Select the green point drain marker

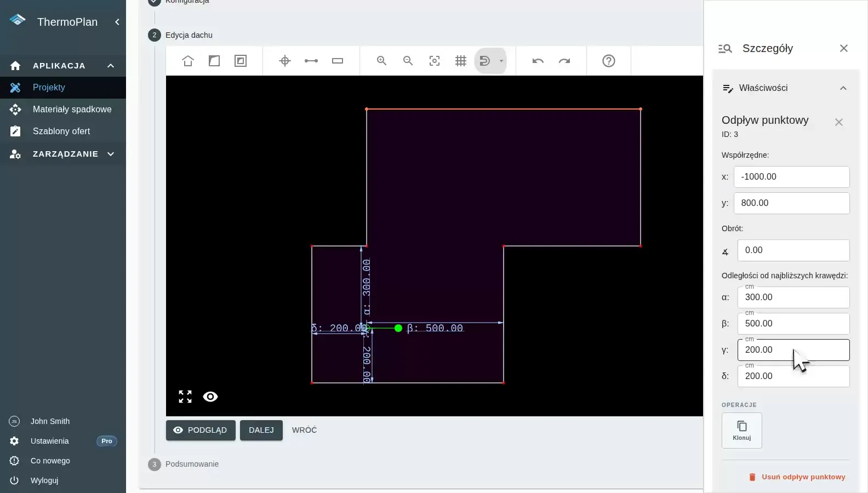(x=398, y=328)
